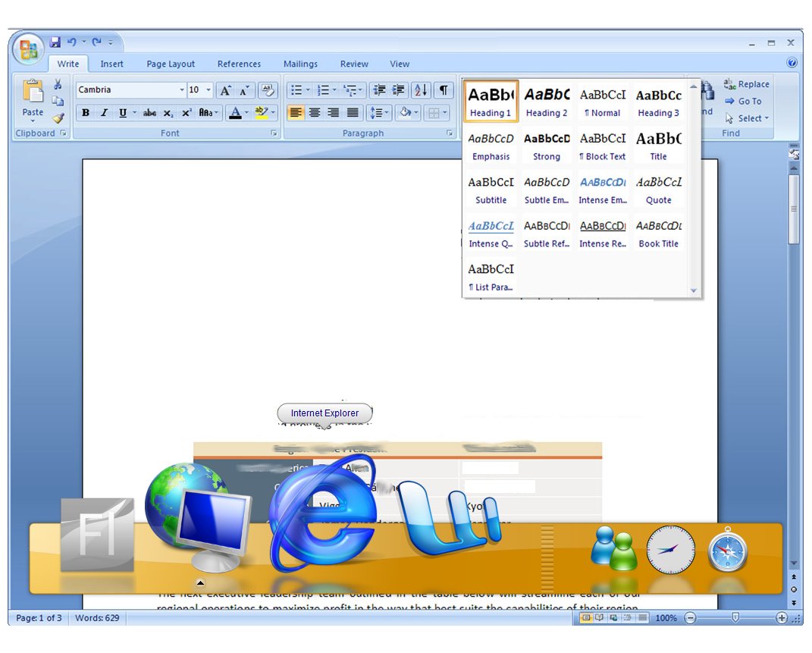Open the clock icon in dock

[671, 549]
